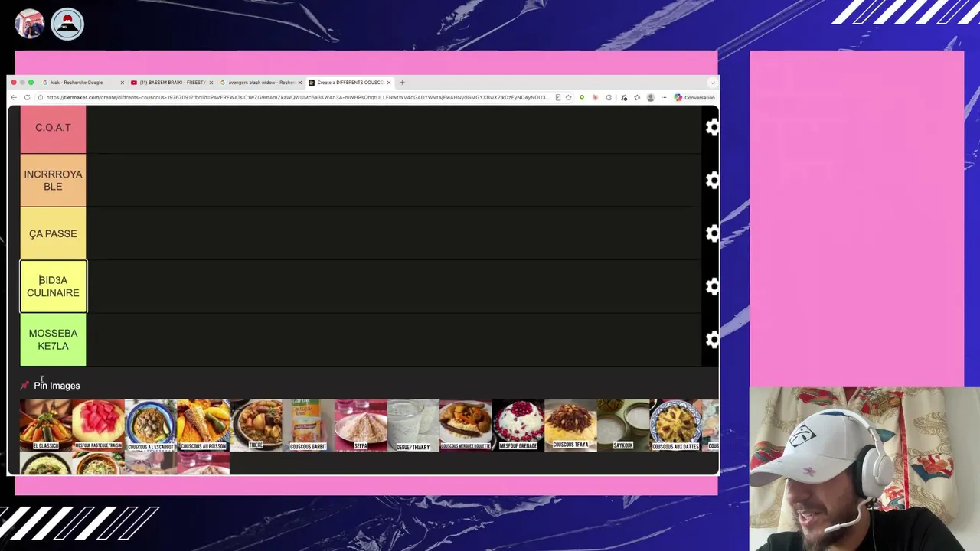
Task: Select the Couscous Merguez Boulette image
Action: point(465,425)
